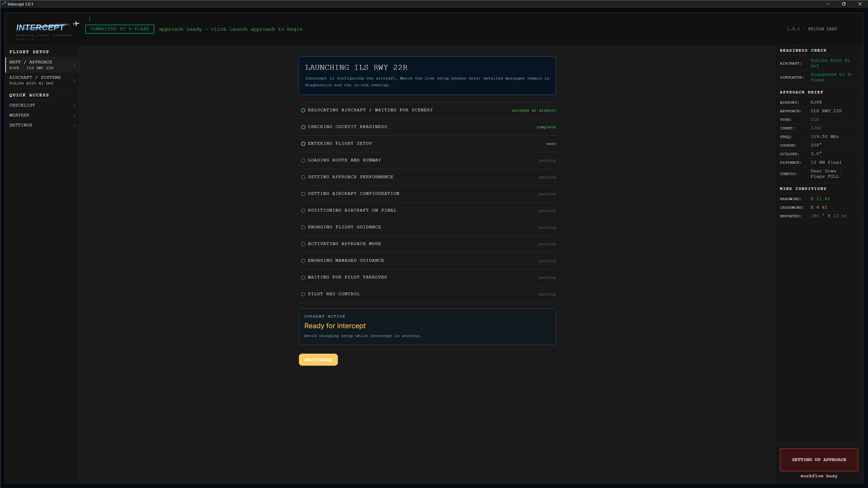Click the 'already at airport' status text

pos(534,110)
